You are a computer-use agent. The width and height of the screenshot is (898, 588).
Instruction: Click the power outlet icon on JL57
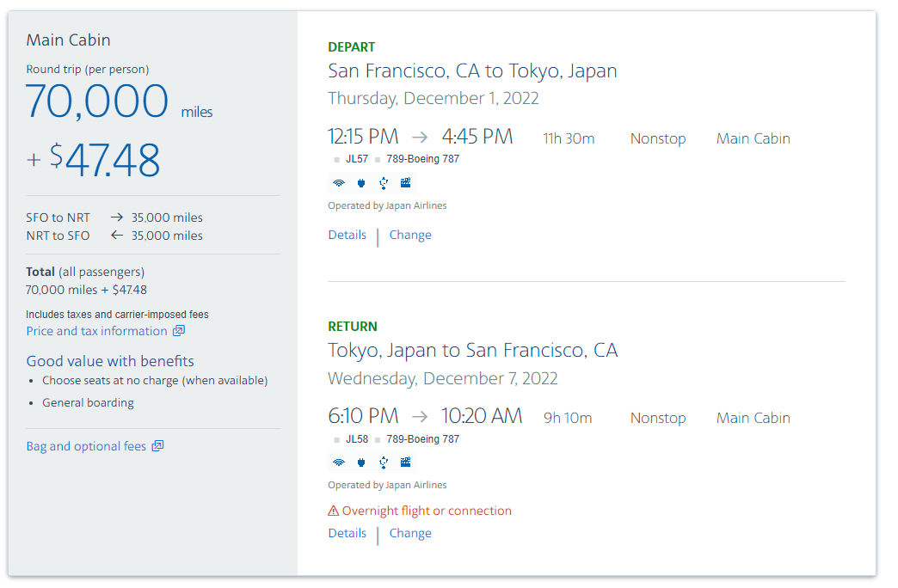(x=361, y=183)
